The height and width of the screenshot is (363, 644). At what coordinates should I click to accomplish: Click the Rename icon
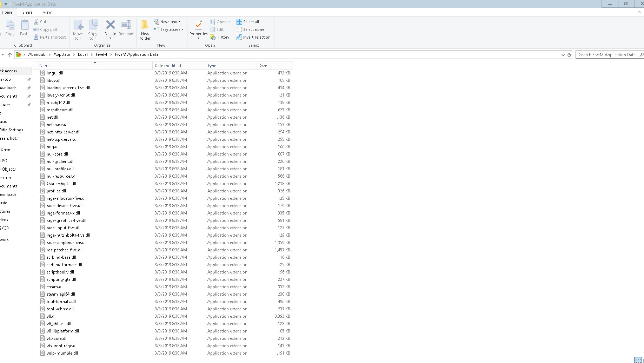tap(126, 25)
